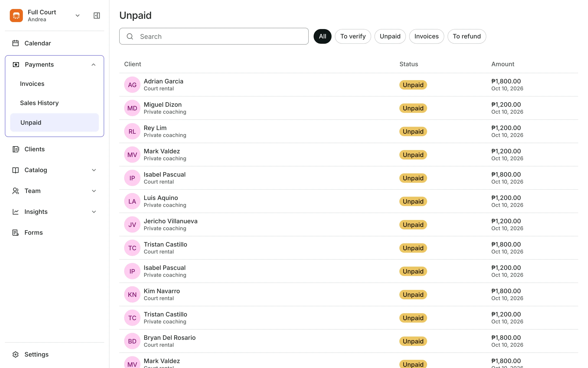The image size is (588, 368).
Task: Click the KN avatar for Kim Navarro
Action: 132,294
